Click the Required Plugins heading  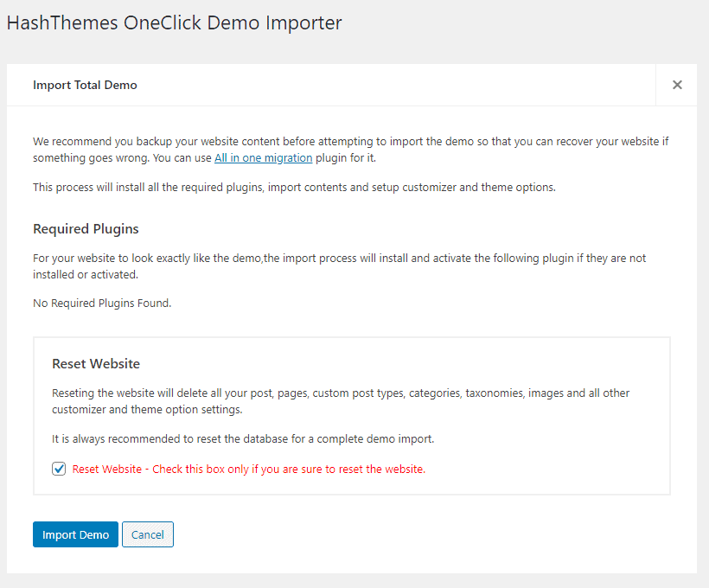tap(86, 229)
